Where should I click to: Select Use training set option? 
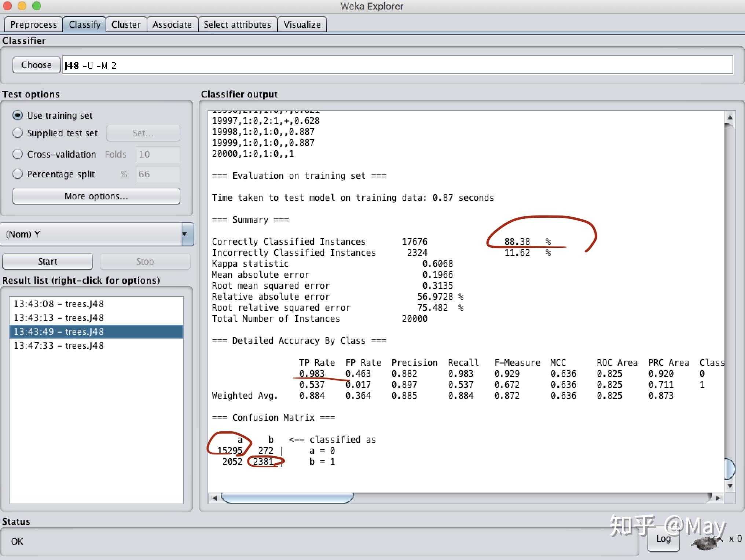18,115
